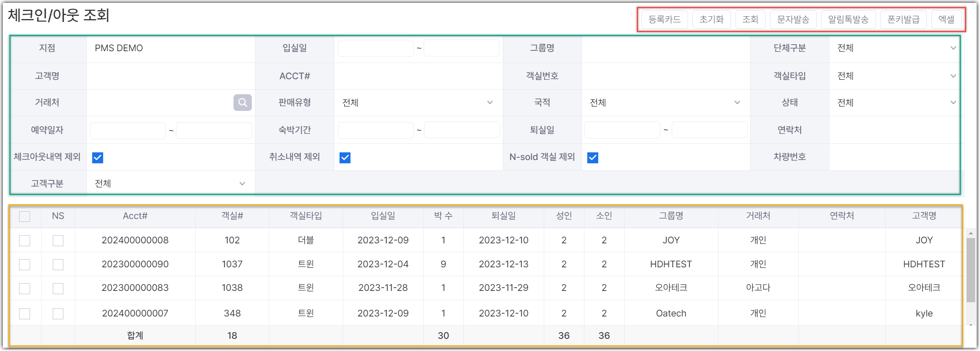Screen dimensions: 980x351
Task: Click the 알림톡발송 button
Action: click(x=848, y=19)
